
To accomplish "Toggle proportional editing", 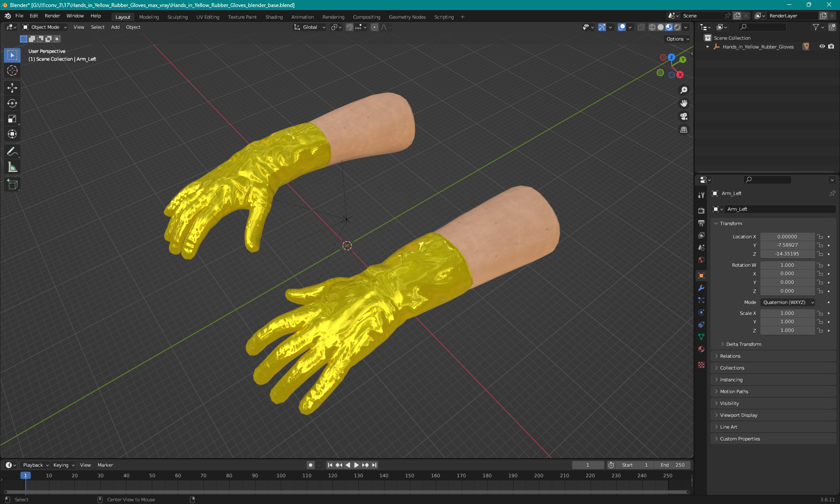I will click(x=374, y=27).
